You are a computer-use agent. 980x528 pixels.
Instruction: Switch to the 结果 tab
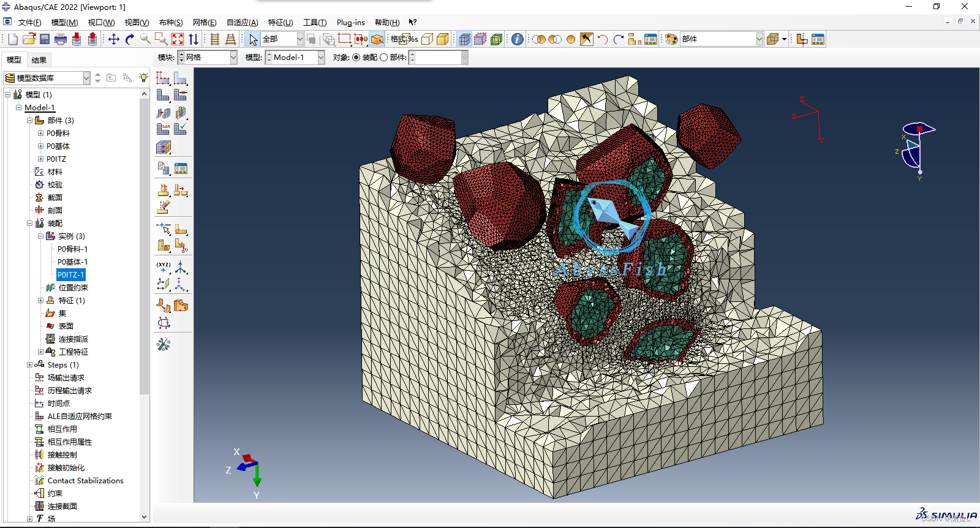click(39, 60)
